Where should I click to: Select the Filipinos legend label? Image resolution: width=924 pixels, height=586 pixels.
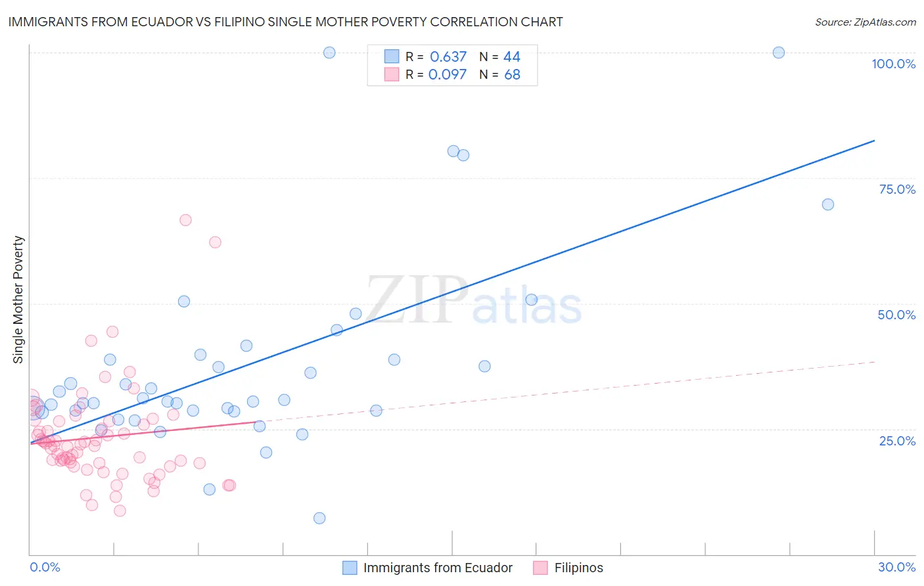point(578,568)
